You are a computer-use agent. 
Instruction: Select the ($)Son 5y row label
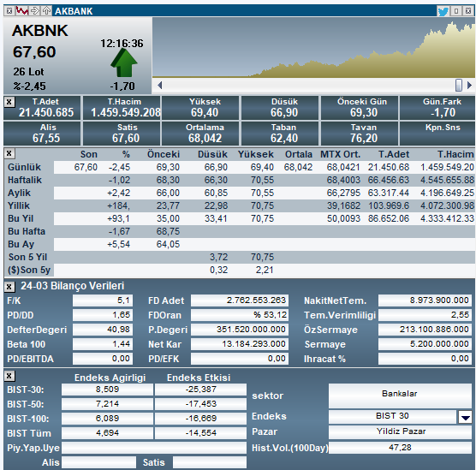click(29, 270)
